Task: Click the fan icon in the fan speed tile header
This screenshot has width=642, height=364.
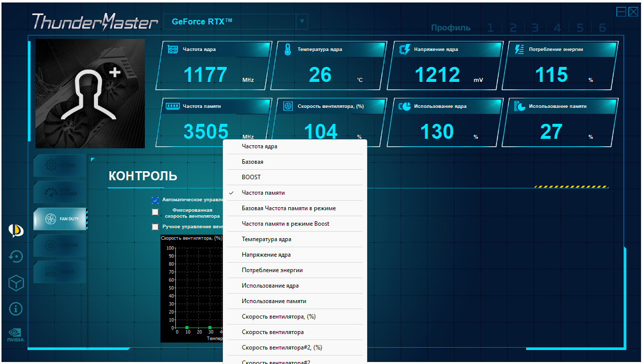Action: click(288, 106)
